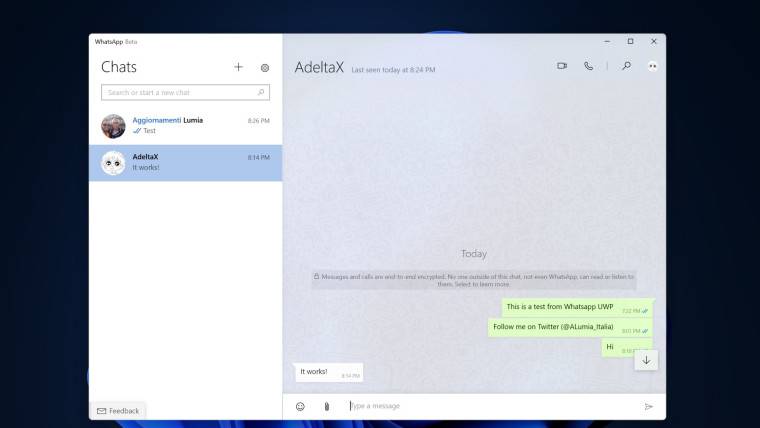Focus the Type a message box
760x428 pixels.
(x=490, y=406)
